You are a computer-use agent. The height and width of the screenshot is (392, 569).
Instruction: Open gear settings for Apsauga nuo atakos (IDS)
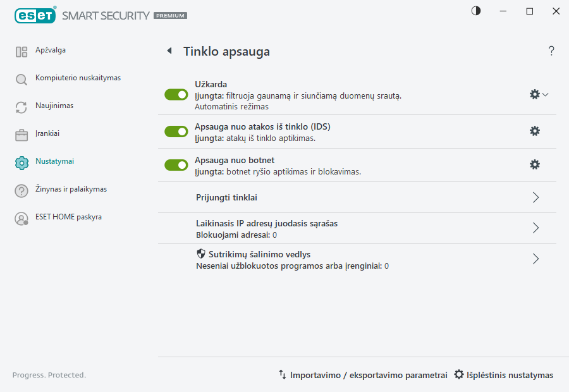pos(535,131)
